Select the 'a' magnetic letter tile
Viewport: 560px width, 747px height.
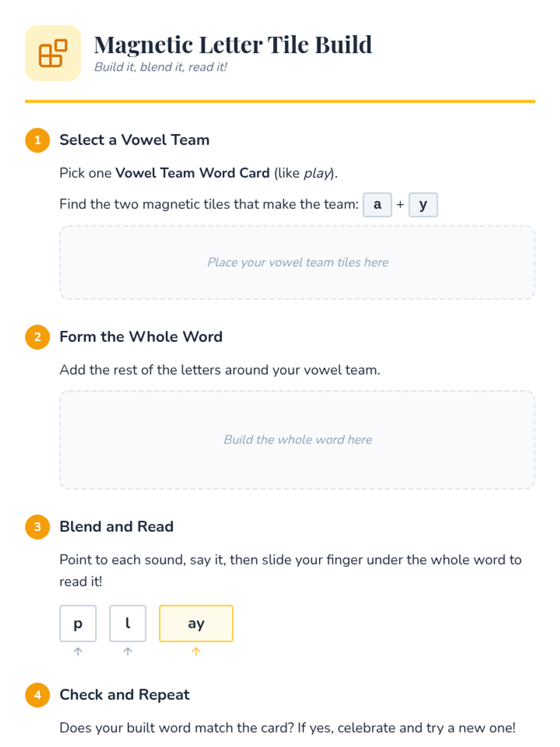coord(377,204)
